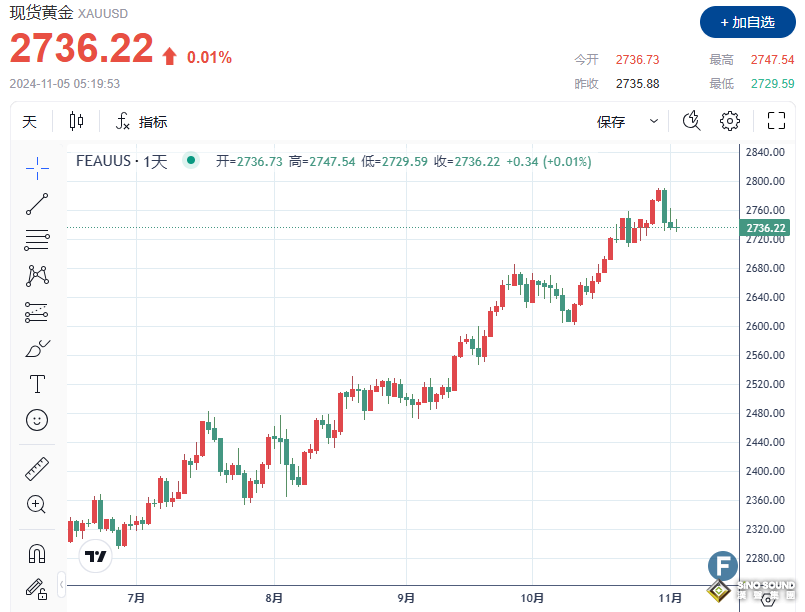Viewport: 805px width, 612px height.
Task: Open the 天 time interval dropdown
Action: tap(30, 122)
